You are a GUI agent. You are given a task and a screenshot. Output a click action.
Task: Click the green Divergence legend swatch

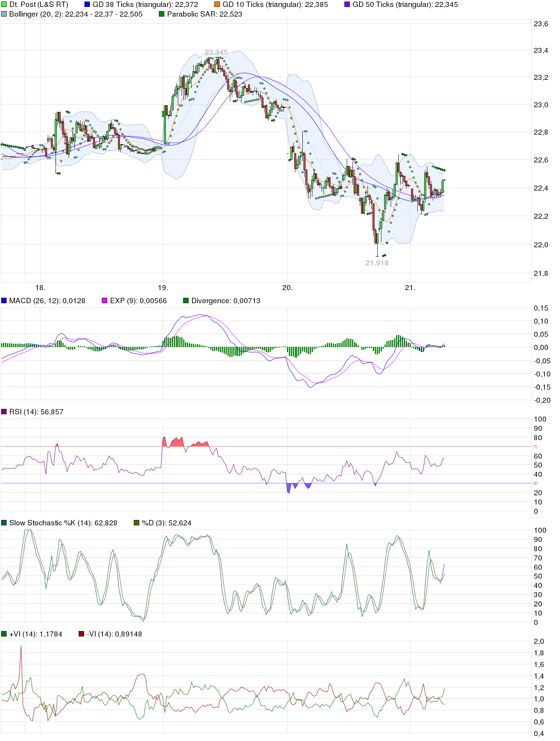186,300
